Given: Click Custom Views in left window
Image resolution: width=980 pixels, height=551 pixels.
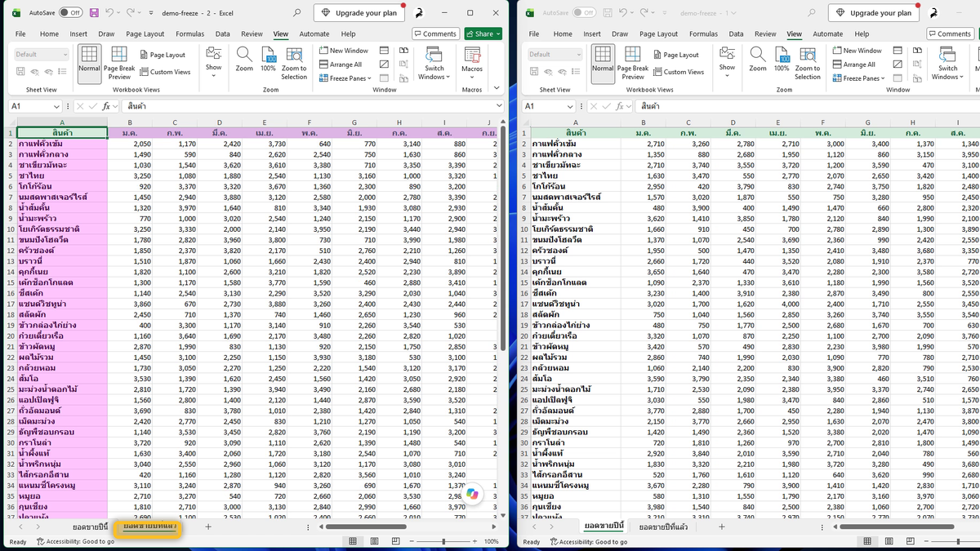Looking at the screenshot, I should [x=165, y=72].
